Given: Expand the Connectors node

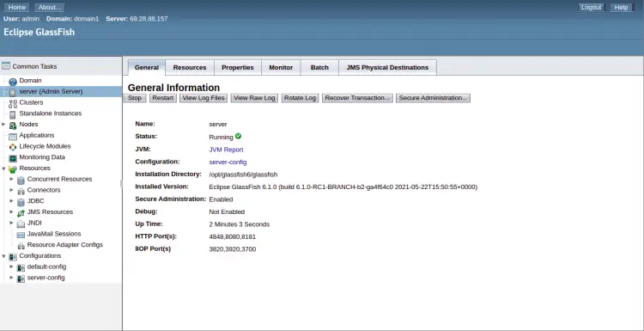Looking at the screenshot, I should point(12,190).
